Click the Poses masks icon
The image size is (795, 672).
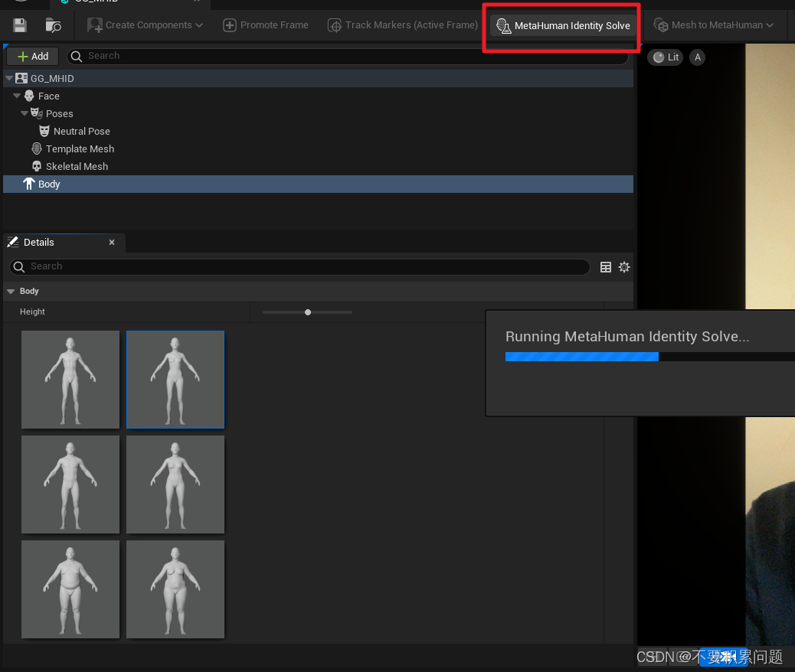37,113
